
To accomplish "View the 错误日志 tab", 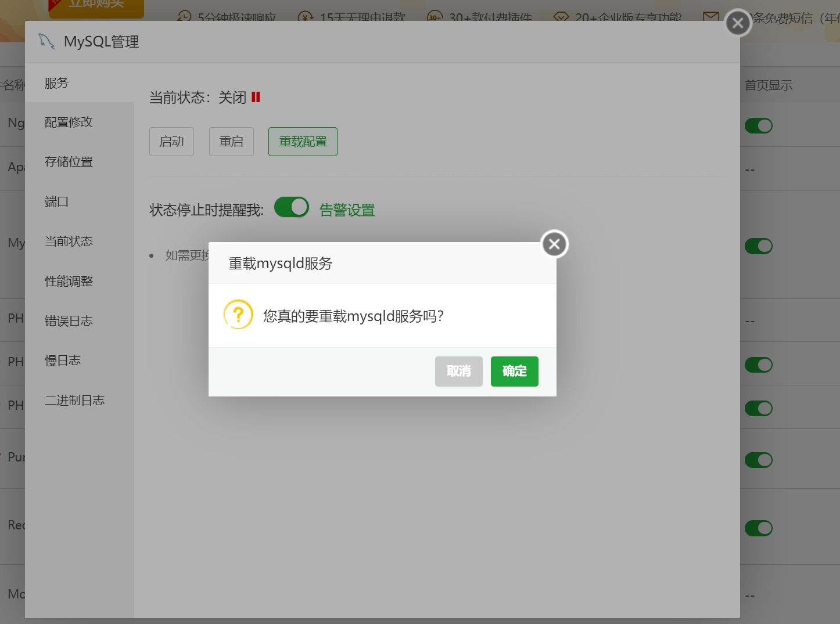I will [80, 321].
